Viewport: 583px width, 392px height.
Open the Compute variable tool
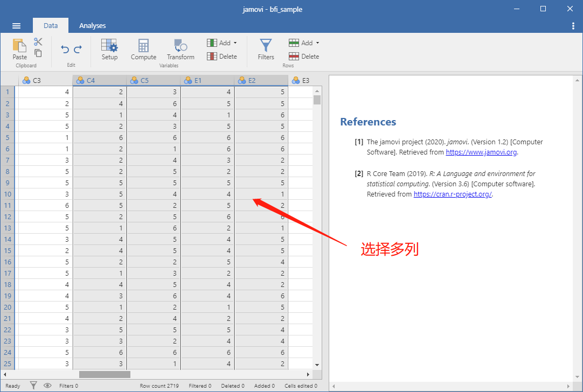(143, 50)
